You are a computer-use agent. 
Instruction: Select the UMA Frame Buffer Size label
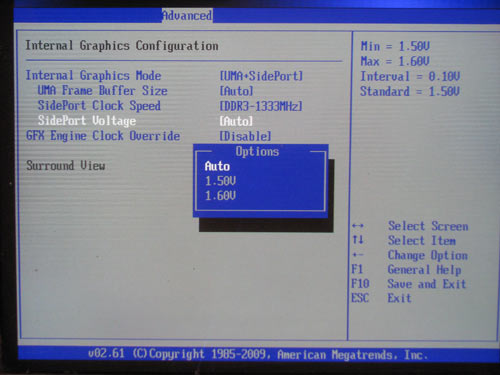click(102, 91)
